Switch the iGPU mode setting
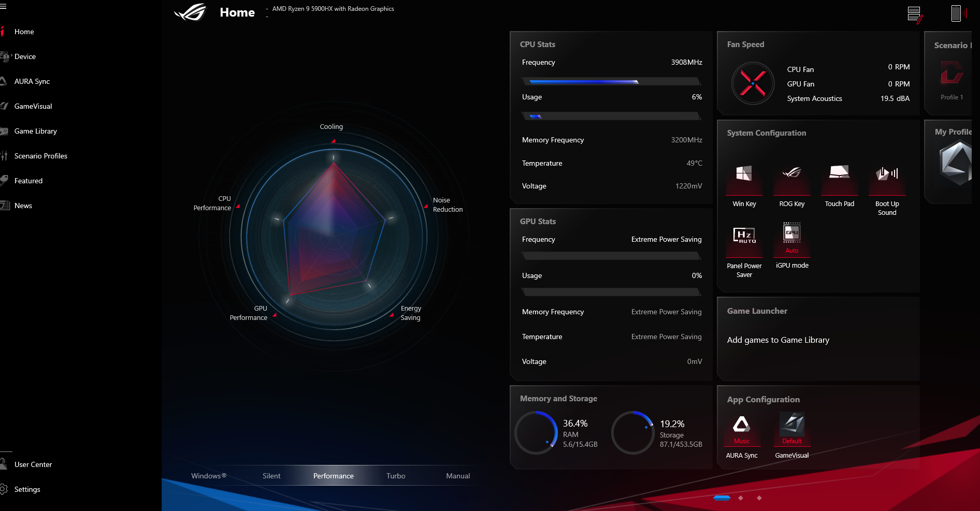 pos(792,246)
